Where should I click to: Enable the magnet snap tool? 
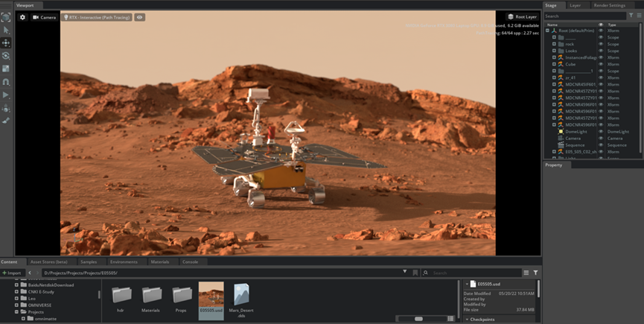point(6,82)
